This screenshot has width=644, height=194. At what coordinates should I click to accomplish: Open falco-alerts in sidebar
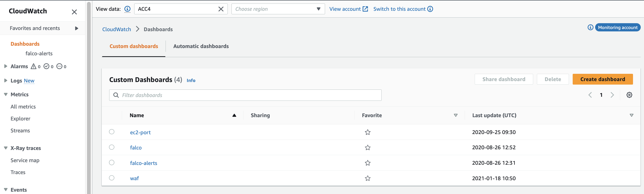(39, 53)
